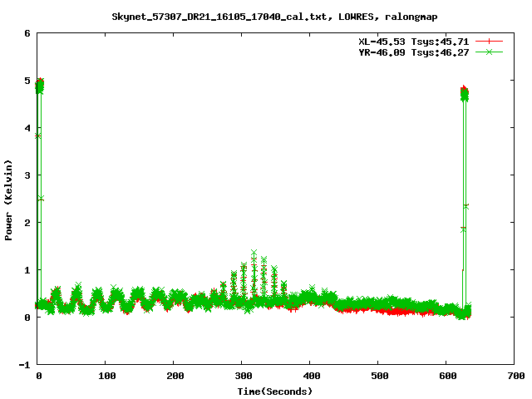Viewport: 532px width, 399px height.
Task: Click the x-axis tick label 100
Action: point(107,376)
